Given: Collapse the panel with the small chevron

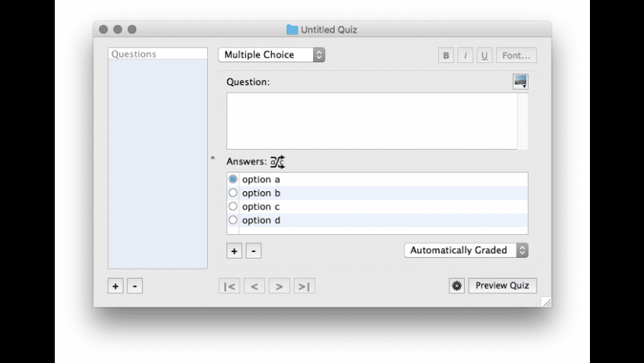Looking at the screenshot, I should coord(212,158).
